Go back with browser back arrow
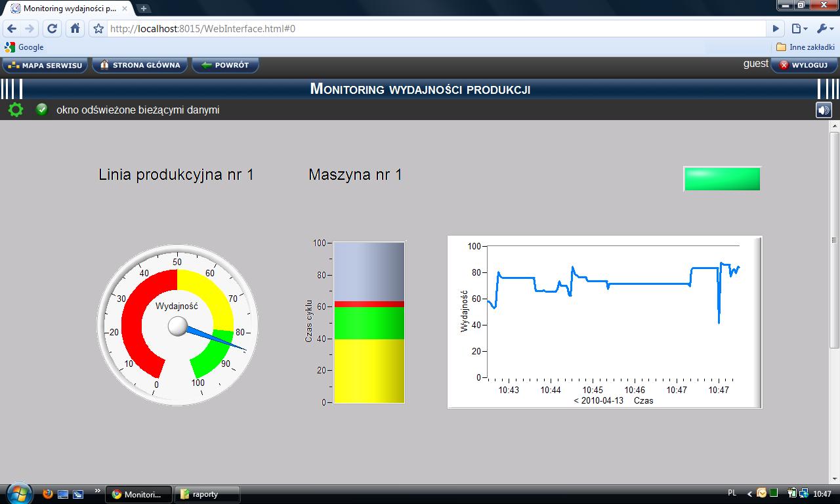The image size is (840, 504). point(12,28)
